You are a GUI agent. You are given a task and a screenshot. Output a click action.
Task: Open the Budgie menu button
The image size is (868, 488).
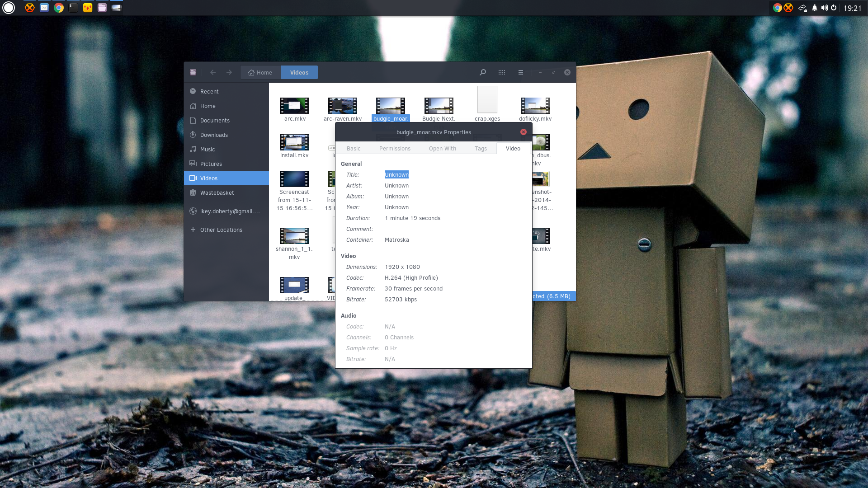(9, 8)
